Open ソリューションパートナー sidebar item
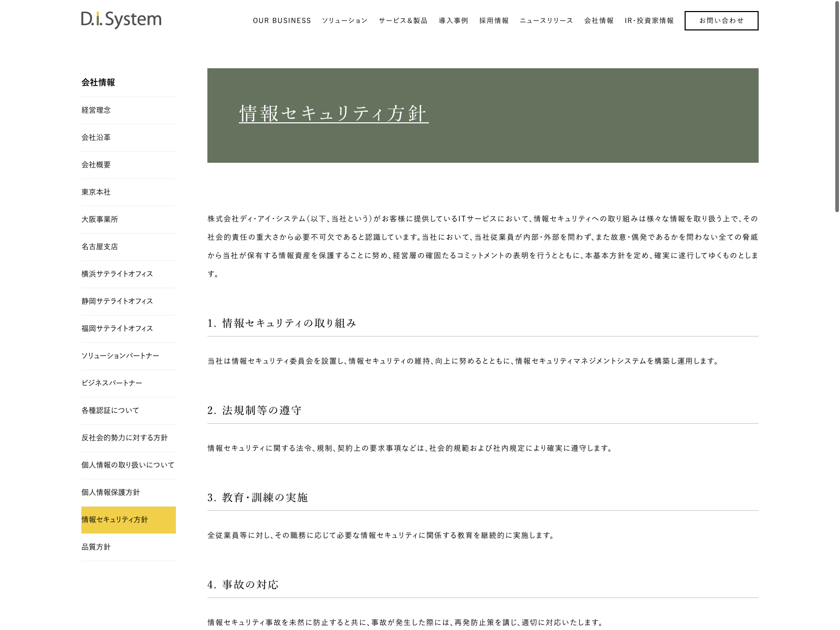The width and height of the screenshot is (840, 630). (120, 356)
